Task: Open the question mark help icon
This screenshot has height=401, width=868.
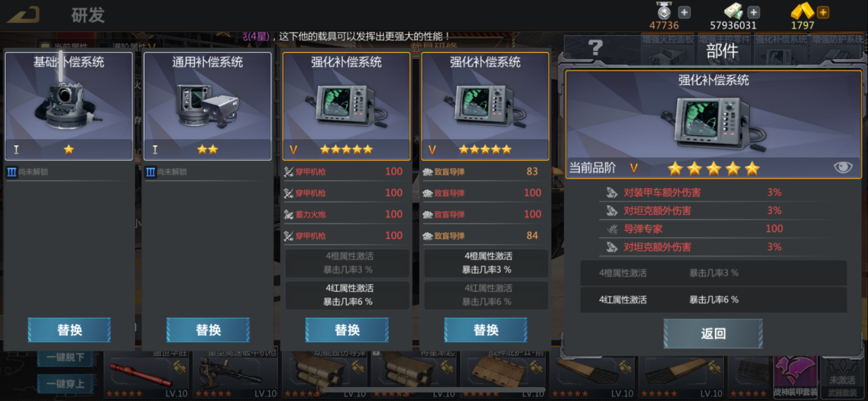Action: click(595, 48)
